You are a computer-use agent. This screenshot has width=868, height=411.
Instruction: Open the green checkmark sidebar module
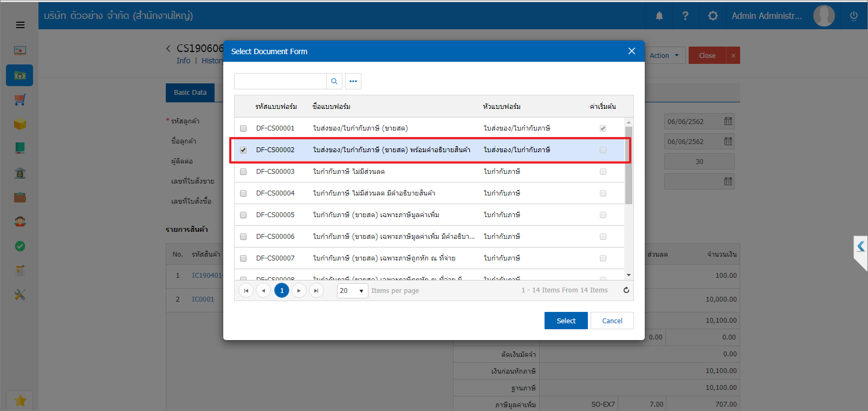pyautogui.click(x=20, y=246)
